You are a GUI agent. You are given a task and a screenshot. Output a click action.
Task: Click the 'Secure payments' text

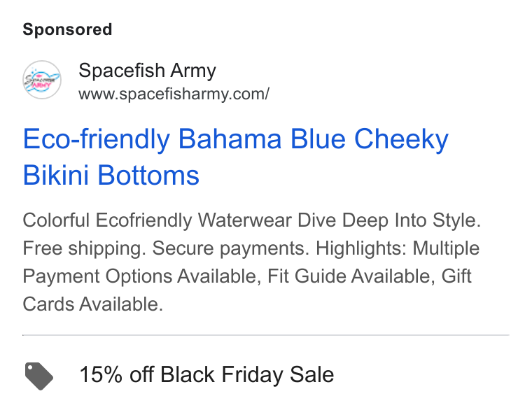pos(228,248)
